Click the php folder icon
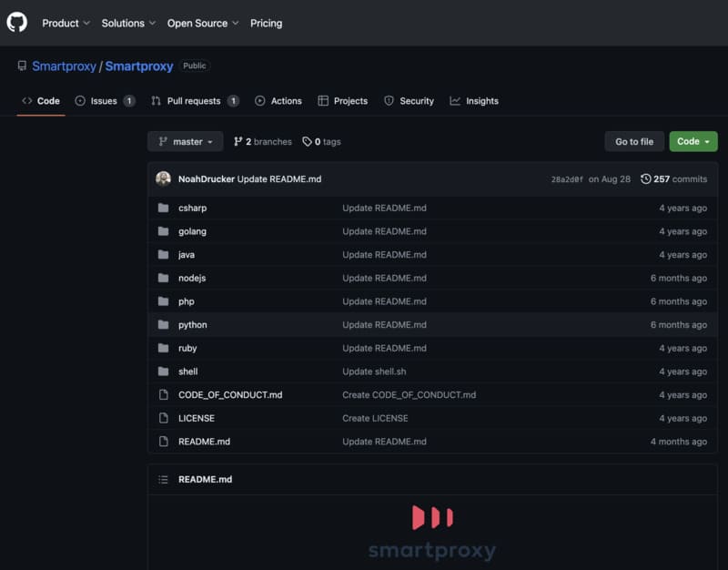The image size is (728, 570). click(x=164, y=301)
